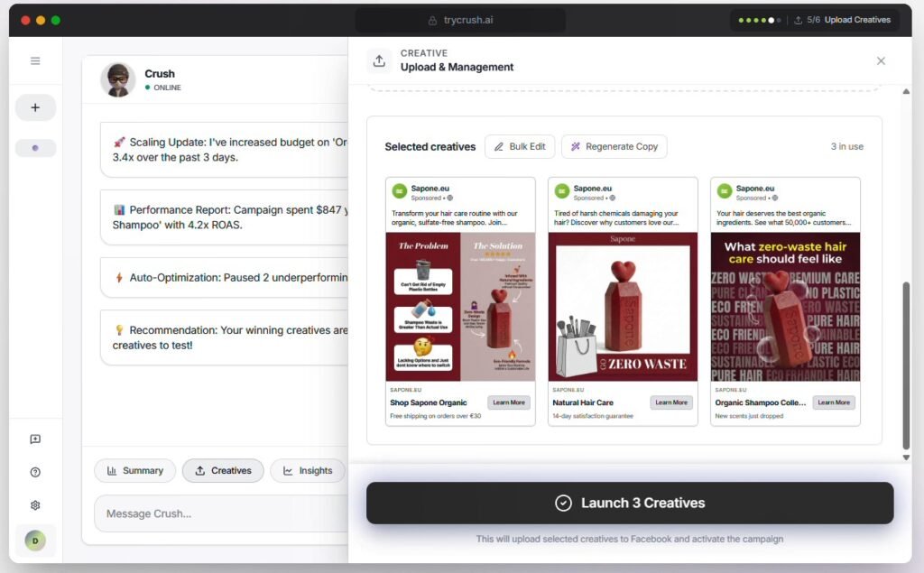The image size is (924, 573).
Task: Click Learn More on Natural Hair Care ad
Action: [670, 402]
